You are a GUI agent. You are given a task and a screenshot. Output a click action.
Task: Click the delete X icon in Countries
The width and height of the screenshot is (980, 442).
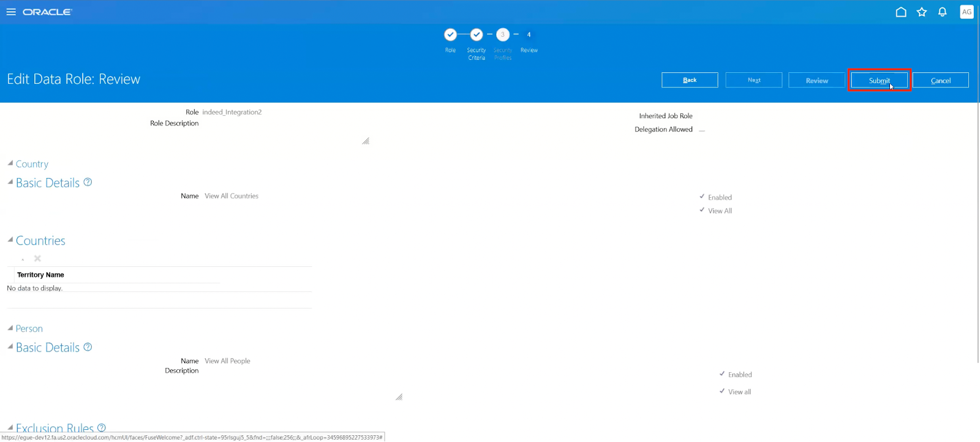pos(37,258)
